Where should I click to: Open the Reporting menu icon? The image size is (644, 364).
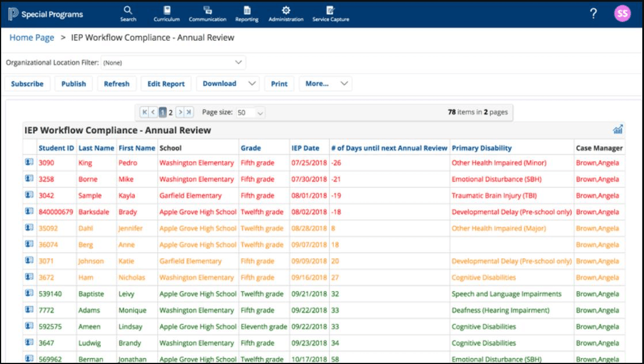[247, 14]
